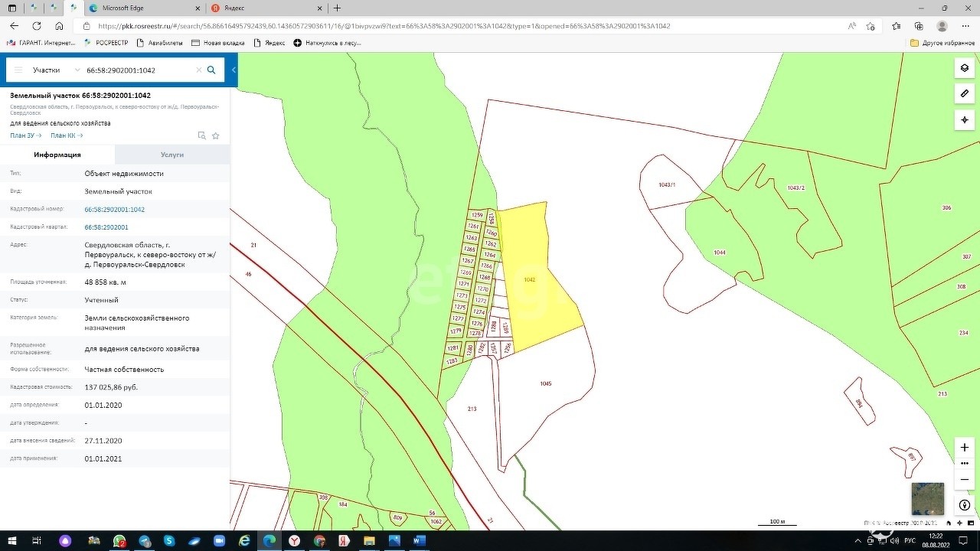Zoom in on the map
Viewport: 980px width, 551px height.
tap(964, 447)
